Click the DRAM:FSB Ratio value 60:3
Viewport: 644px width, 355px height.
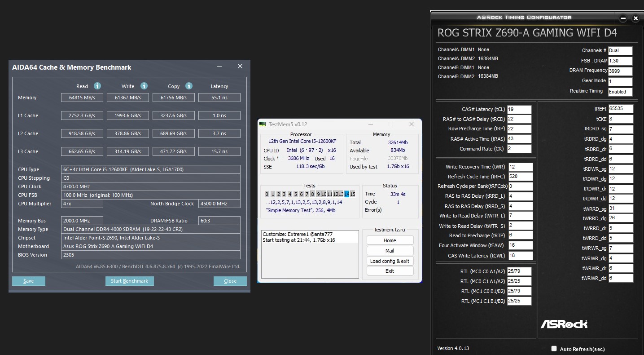point(219,221)
